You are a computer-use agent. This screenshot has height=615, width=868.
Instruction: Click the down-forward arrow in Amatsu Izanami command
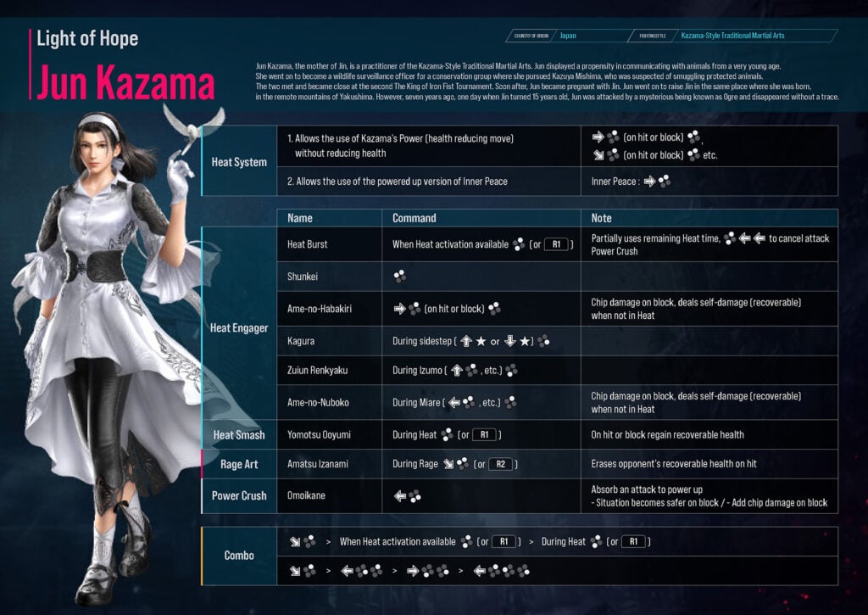coord(447,464)
